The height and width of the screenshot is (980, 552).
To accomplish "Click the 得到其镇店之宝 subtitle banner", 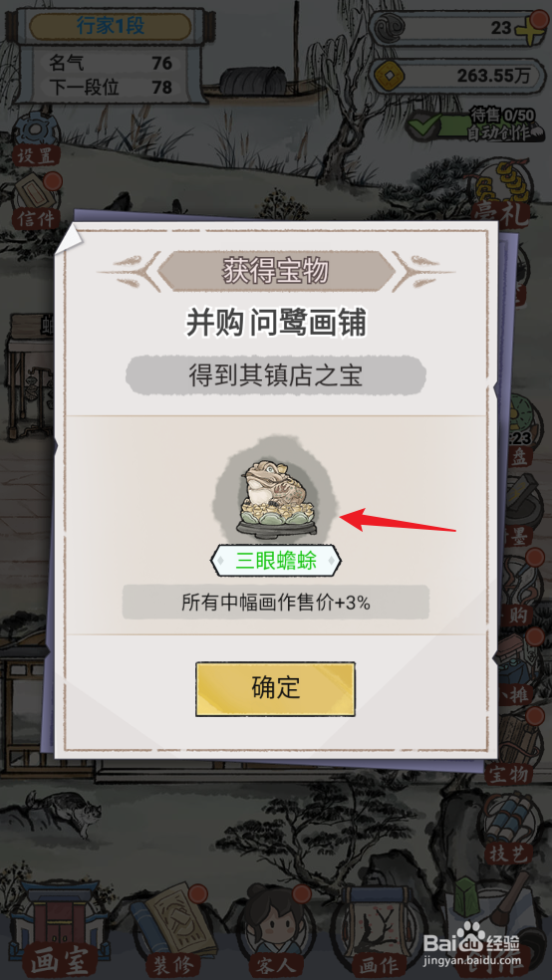I will coord(276,375).
